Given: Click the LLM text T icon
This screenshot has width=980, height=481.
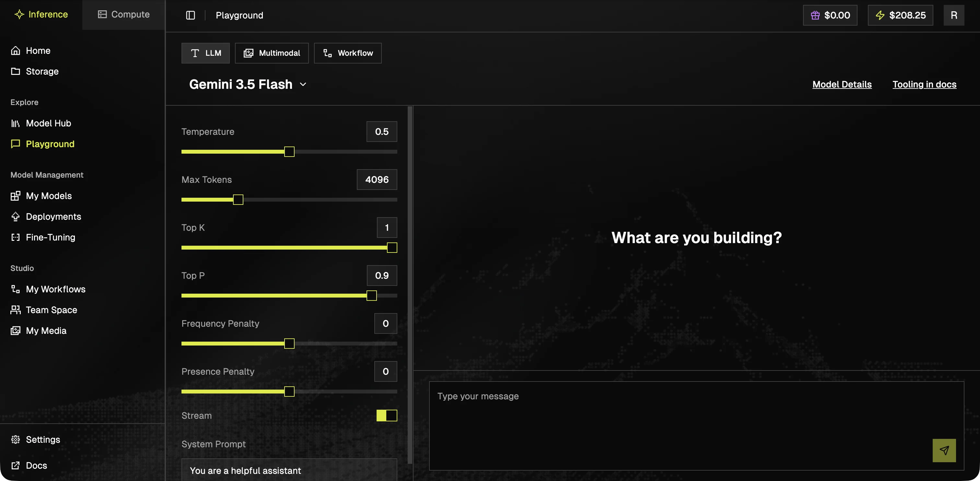Looking at the screenshot, I should click(195, 53).
